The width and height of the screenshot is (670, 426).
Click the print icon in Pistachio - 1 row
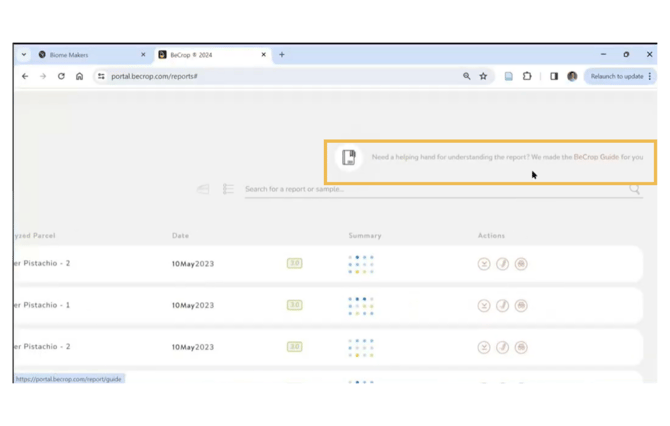(521, 306)
